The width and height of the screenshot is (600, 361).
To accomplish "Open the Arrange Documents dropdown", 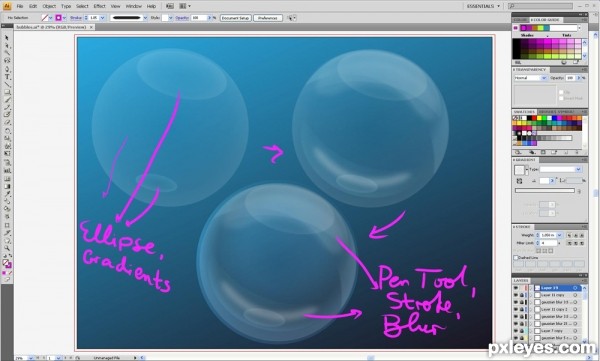I will coord(185,6).
